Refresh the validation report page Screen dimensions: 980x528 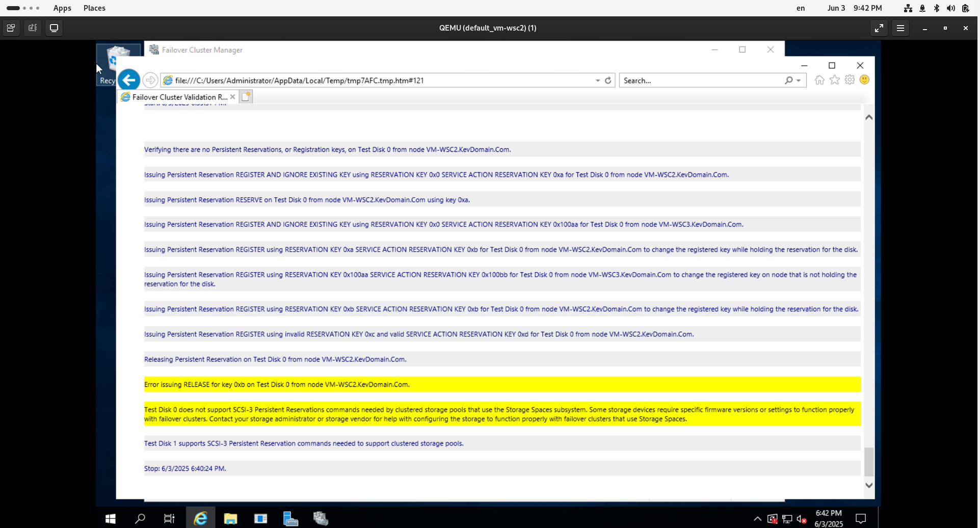click(x=608, y=81)
